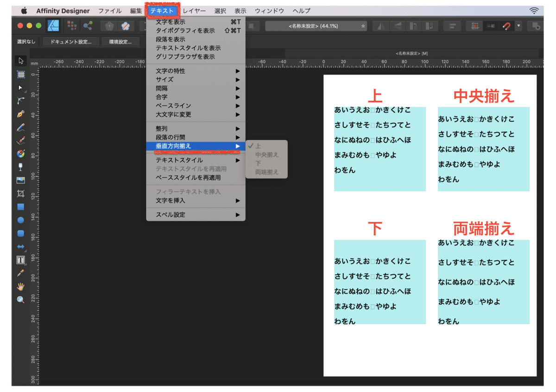The height and width of the screenshot is (392, 556).
Task: Select the Color Picker eyedropper tool
Action: (x=21, y=273)
